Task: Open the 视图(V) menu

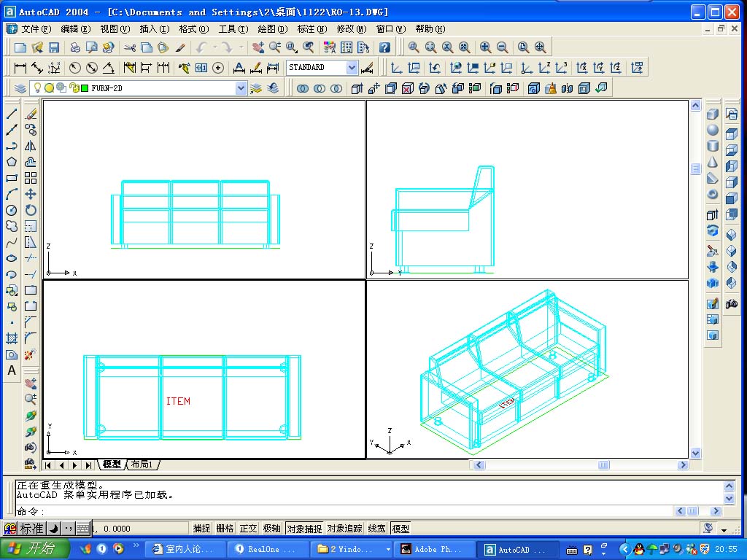Action: coord(115,29)
